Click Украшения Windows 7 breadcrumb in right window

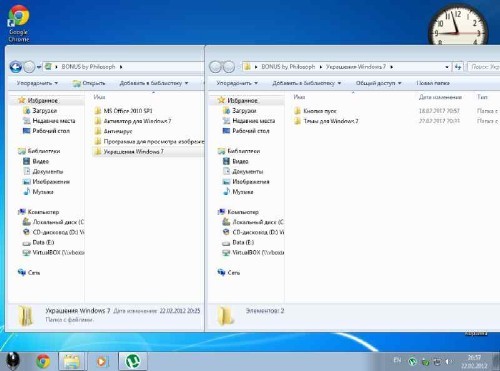[x=356, y=67]
